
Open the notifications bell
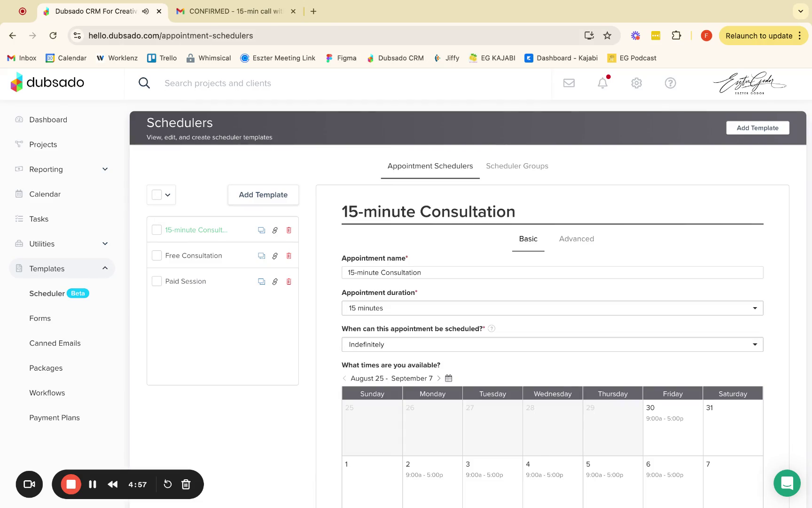603,83
